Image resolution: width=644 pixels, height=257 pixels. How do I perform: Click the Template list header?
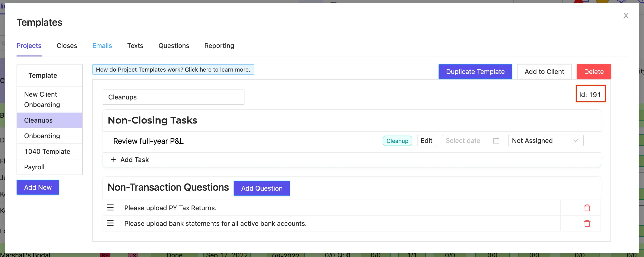[x=43, y=75]
